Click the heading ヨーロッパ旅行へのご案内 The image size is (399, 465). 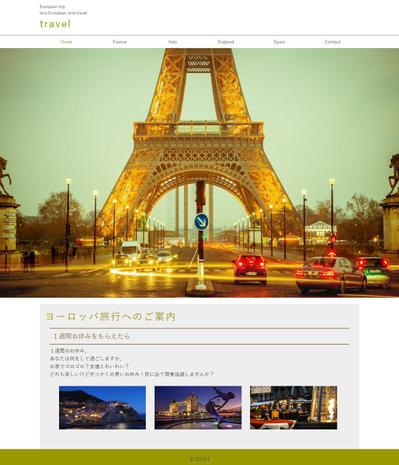pos(110,316)
